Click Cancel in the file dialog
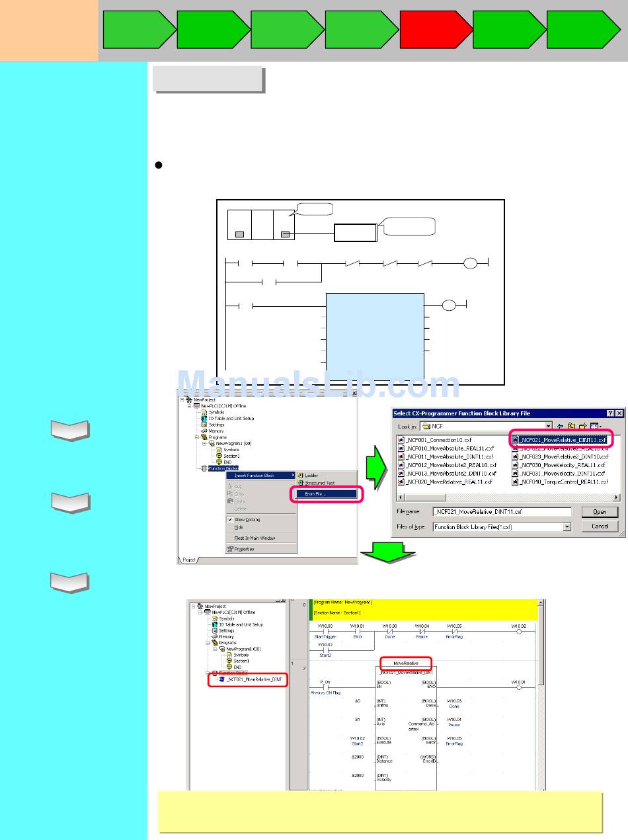 [x=600, y=526]
